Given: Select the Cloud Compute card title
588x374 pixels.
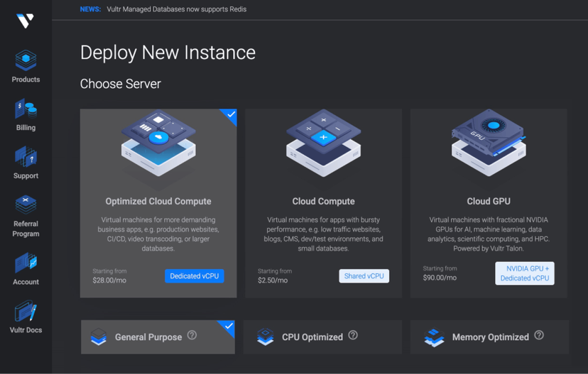Looking at the screenshot, I should coord(323,201).
